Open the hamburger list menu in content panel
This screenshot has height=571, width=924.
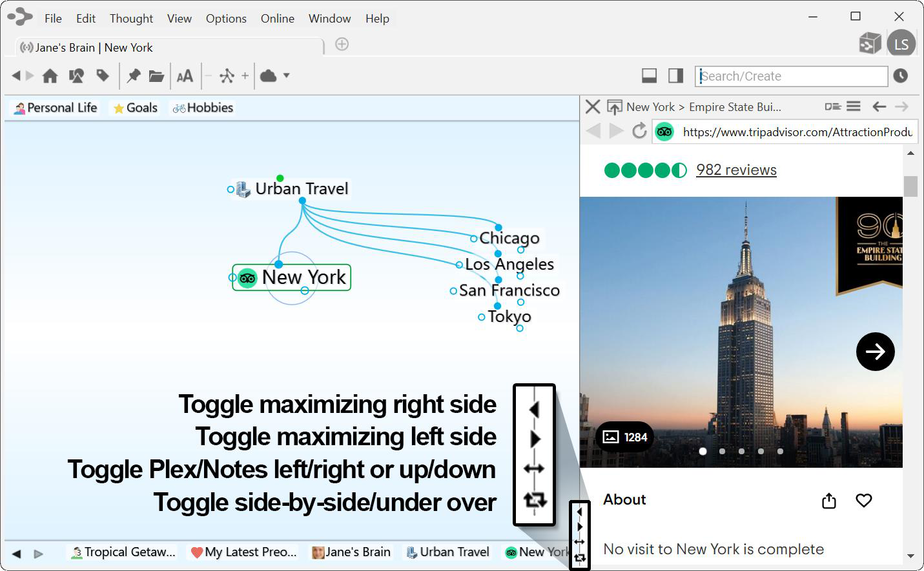pyautogui.click(x=854, y=106)
